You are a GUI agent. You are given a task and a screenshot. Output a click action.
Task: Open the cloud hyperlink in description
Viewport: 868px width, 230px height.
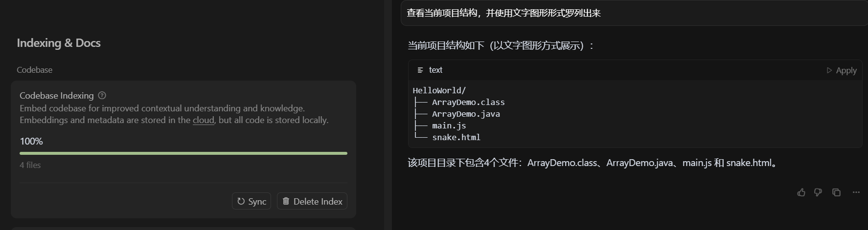[203, 120]
